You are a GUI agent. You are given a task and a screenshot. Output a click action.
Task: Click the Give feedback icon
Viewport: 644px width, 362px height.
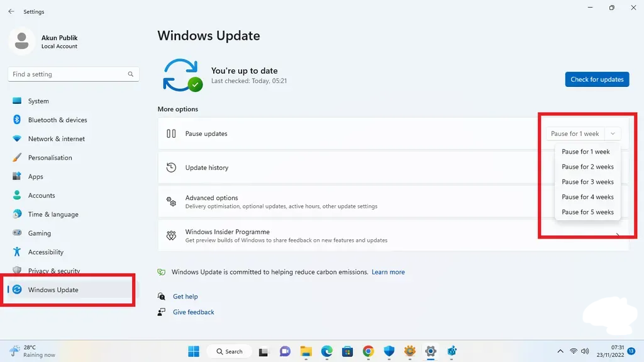pyautogui.click(x=162, y=312)
